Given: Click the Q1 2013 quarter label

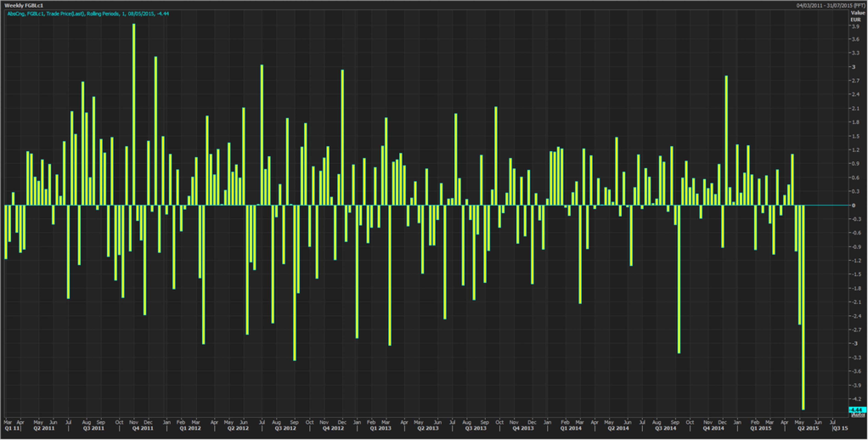Looking at the screenshot, I should [380, 428].
